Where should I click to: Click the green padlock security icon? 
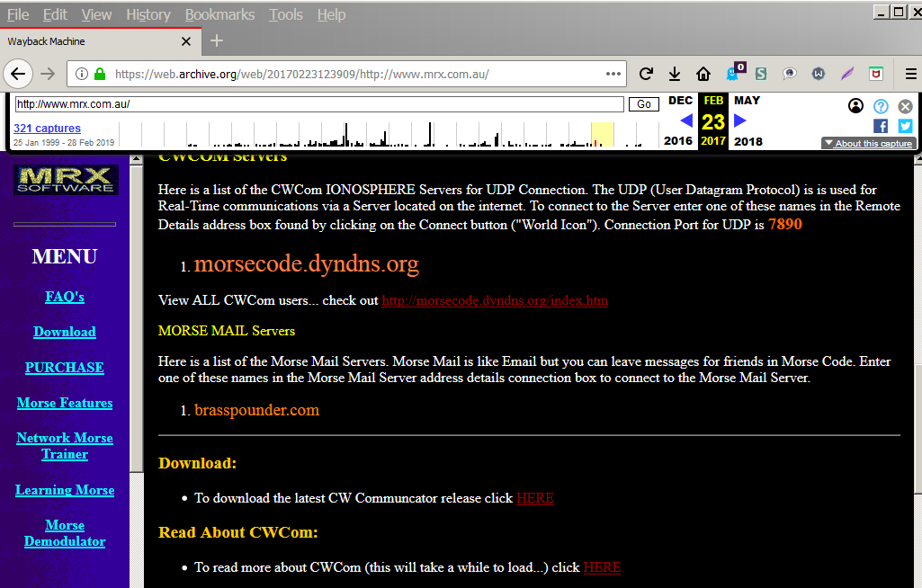click(100, 74)
